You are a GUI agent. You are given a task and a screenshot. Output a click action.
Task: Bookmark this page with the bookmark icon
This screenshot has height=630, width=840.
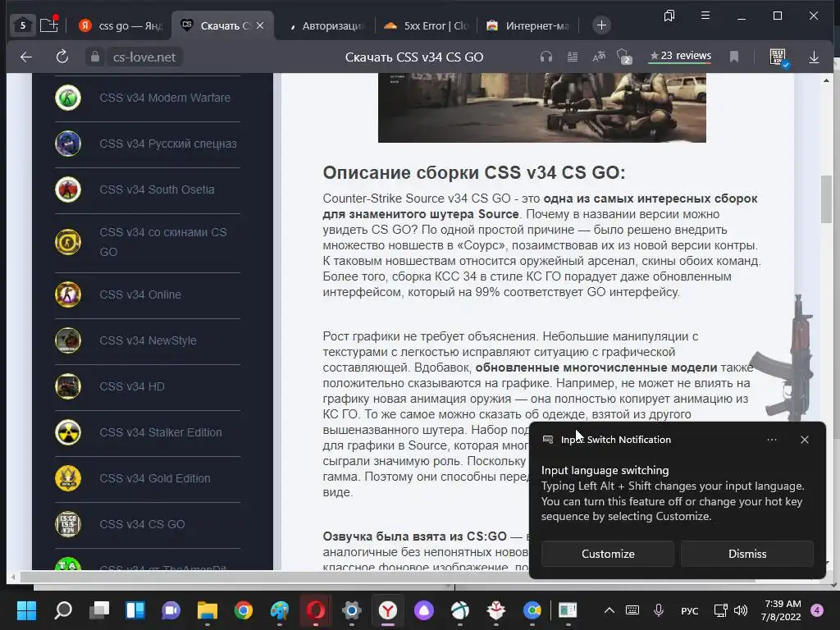[734, 57]
